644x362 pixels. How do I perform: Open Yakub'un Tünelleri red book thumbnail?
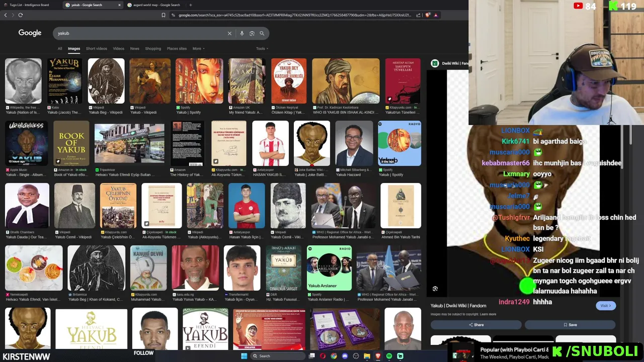pyautogui.click(x=403, y=81)
